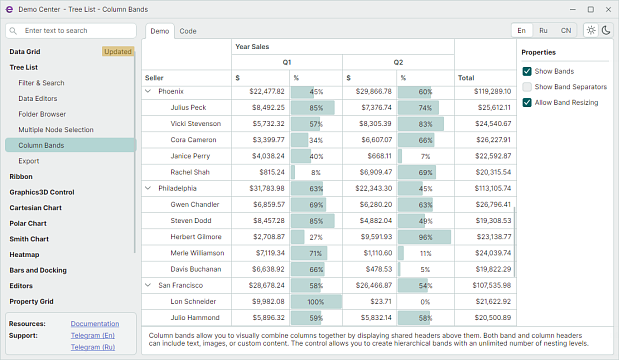Minimize the Demo Center window
Image resolution: width=619 pixels, height=360 pixels.
[573, 9]
